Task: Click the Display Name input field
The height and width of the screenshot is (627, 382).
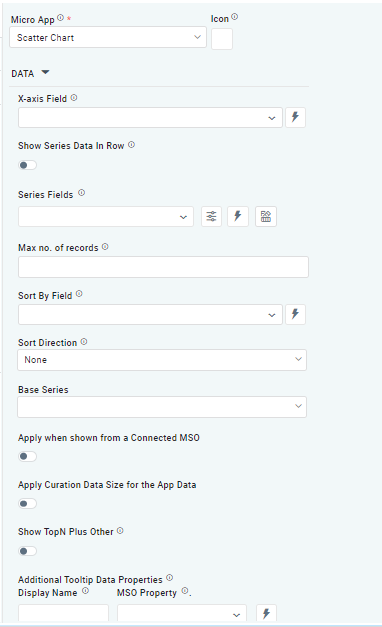Action: point(64,613)
